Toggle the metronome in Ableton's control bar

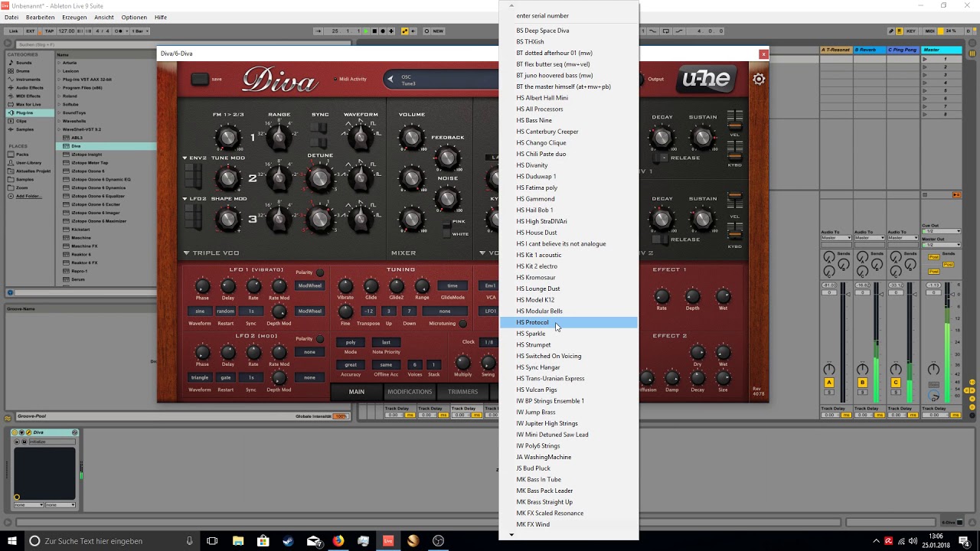tap(119, 31)
